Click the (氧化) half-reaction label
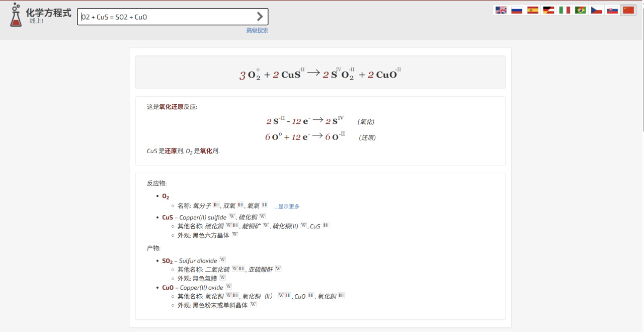Screen dimensions: 644x332 366,122
